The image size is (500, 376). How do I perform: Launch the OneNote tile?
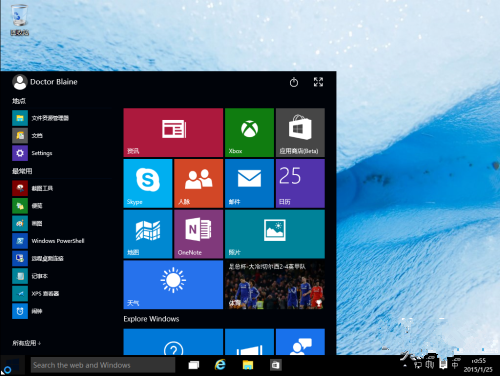pyautogui.click(x=198, y=234)
